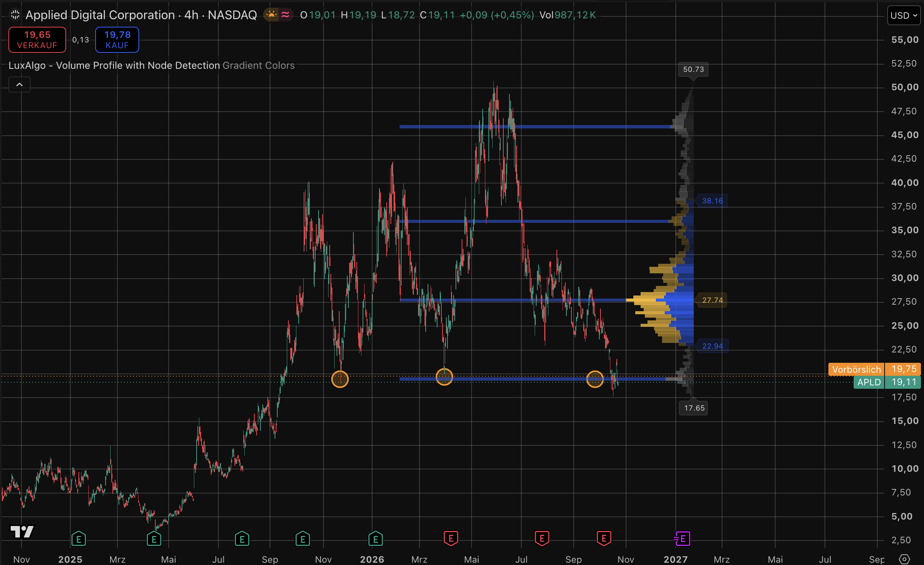
Task: Click the NASDAQ exchange label in the title
Action: pos(232,15)
